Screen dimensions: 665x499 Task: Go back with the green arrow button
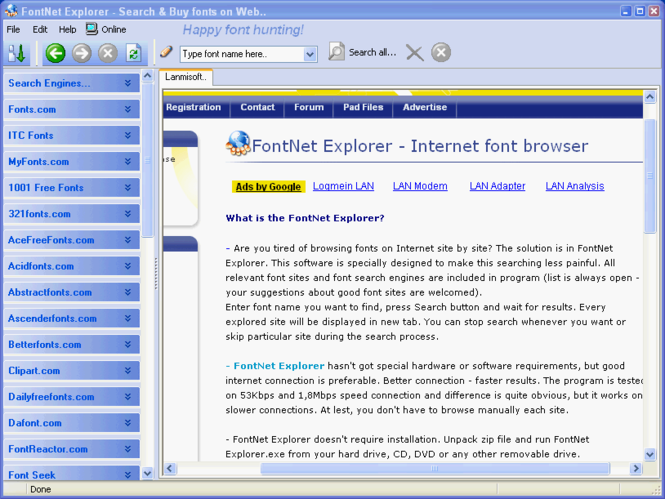pyautogui.click(x=56, y=53)
